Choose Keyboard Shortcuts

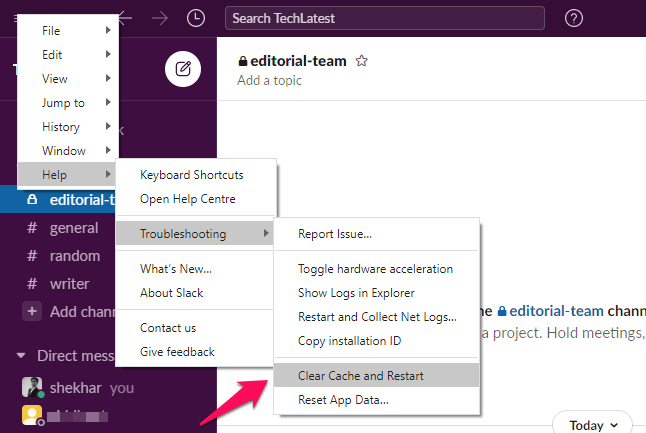(x=196, y=175)
